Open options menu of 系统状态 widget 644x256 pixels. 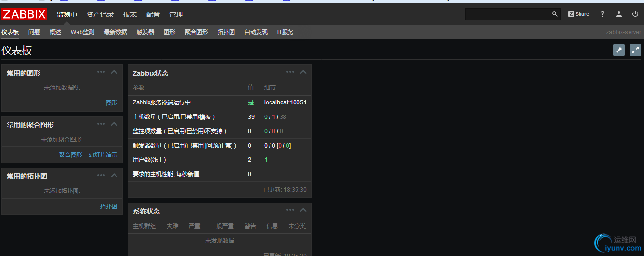point(290,210)
